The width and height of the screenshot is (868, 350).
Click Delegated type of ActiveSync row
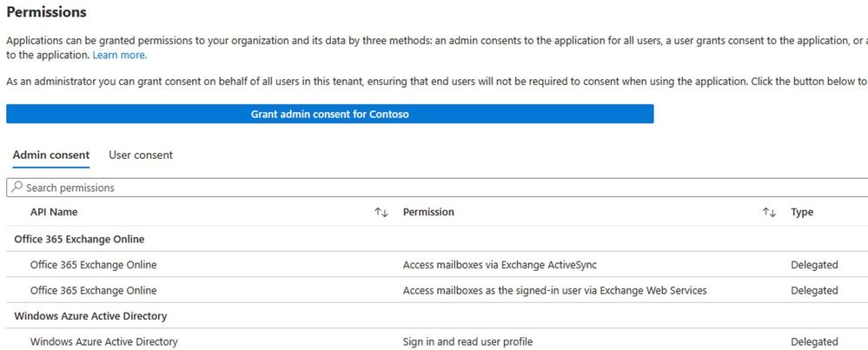tap(814, 265)
